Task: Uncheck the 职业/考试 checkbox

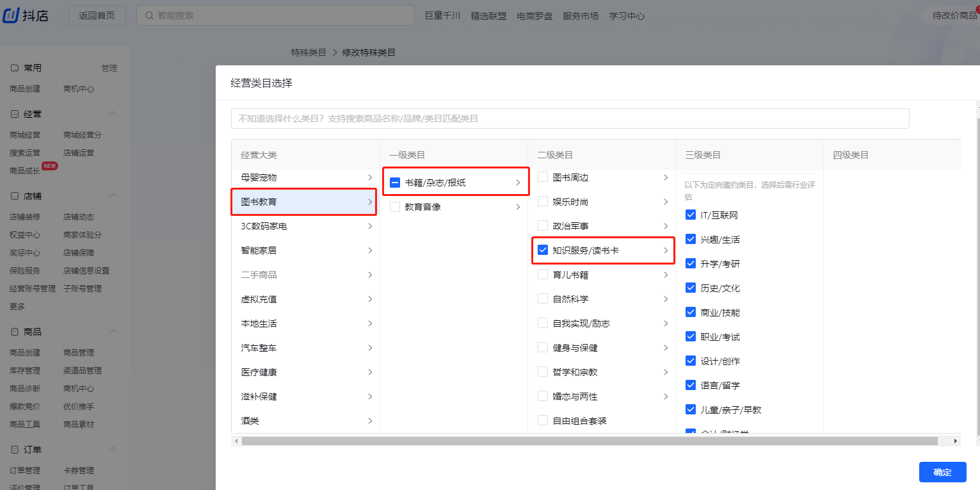Action: coord(691,337)
